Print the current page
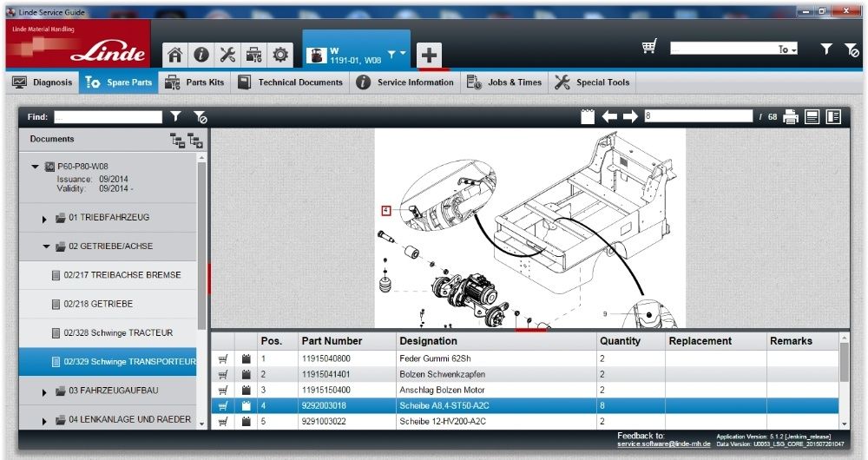The image size is (868, 460). tap(791, 117)
